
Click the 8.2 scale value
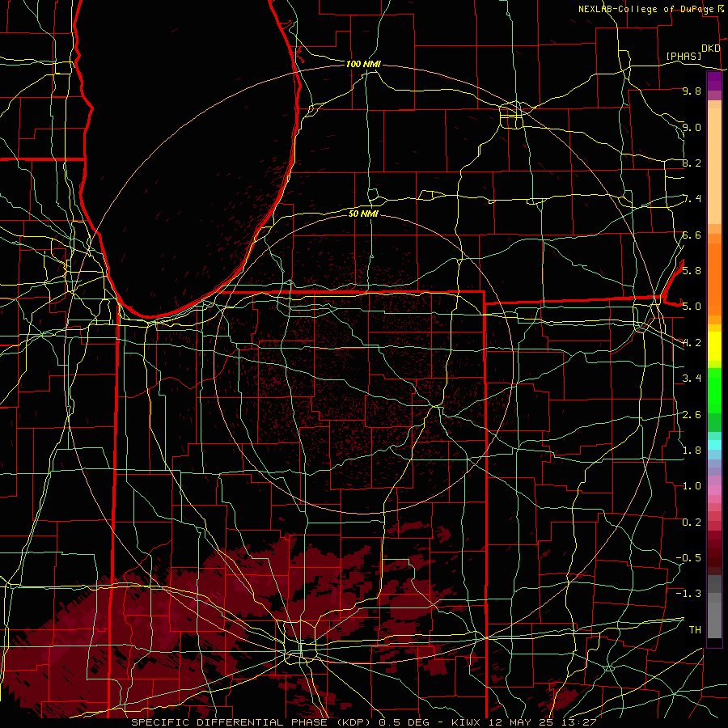tap(692, 163)
